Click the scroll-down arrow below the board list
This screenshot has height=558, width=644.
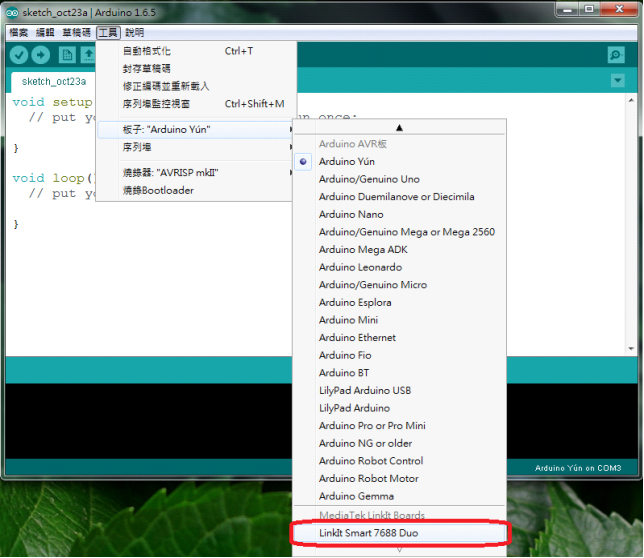point(399,550)
